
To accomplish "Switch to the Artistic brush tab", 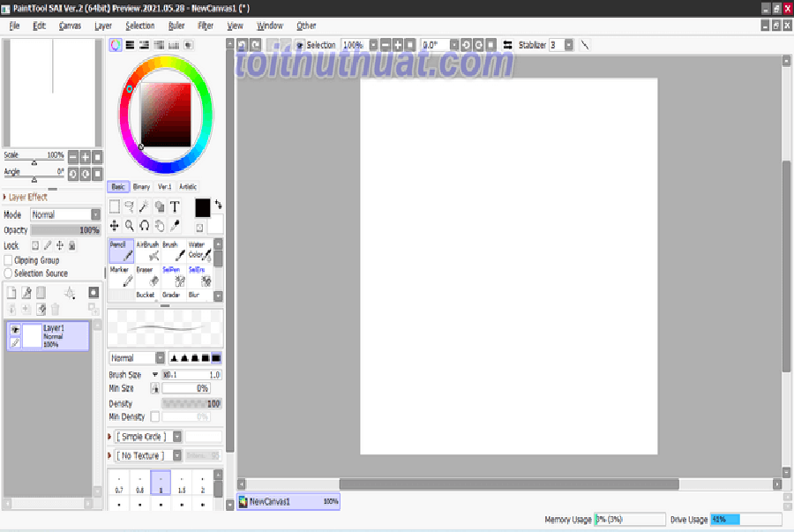I will (188, 187).
